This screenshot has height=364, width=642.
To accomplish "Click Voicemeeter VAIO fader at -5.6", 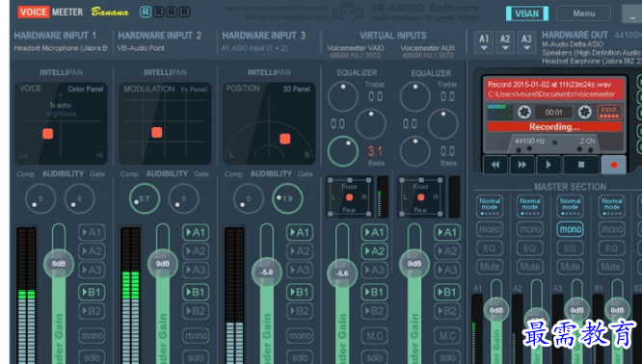I will pyautogui.click(x=342, y=273).
